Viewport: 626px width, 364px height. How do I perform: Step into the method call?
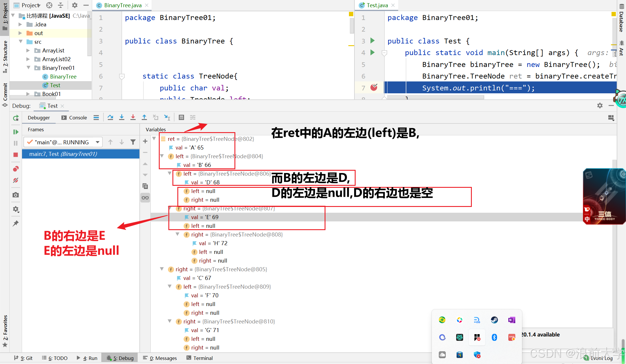tap(122, 117)
